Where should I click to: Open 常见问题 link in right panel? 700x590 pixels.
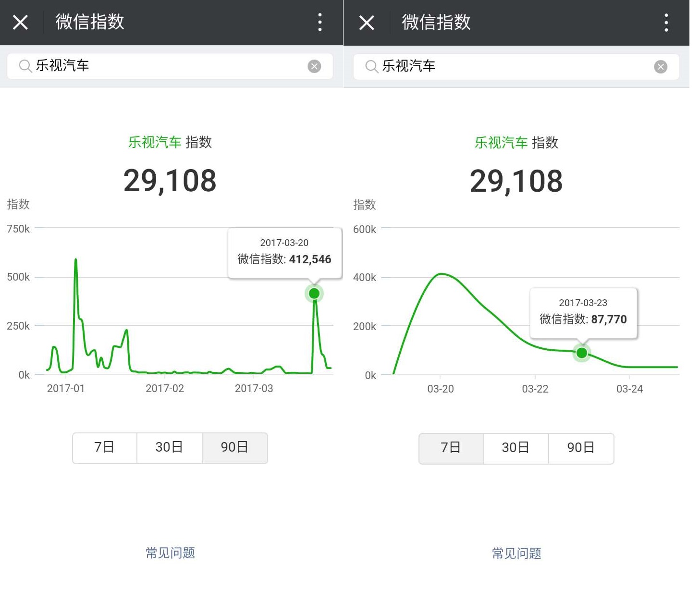pyautogui.click(x=516, y=553)
